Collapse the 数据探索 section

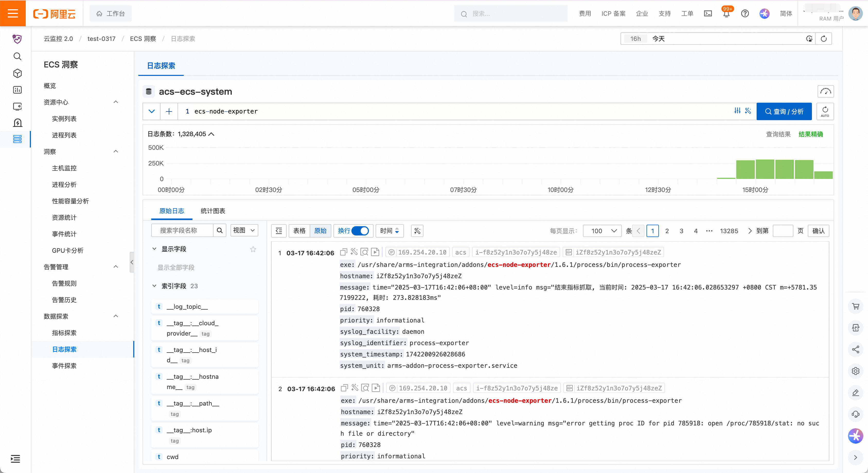(116, 317)
